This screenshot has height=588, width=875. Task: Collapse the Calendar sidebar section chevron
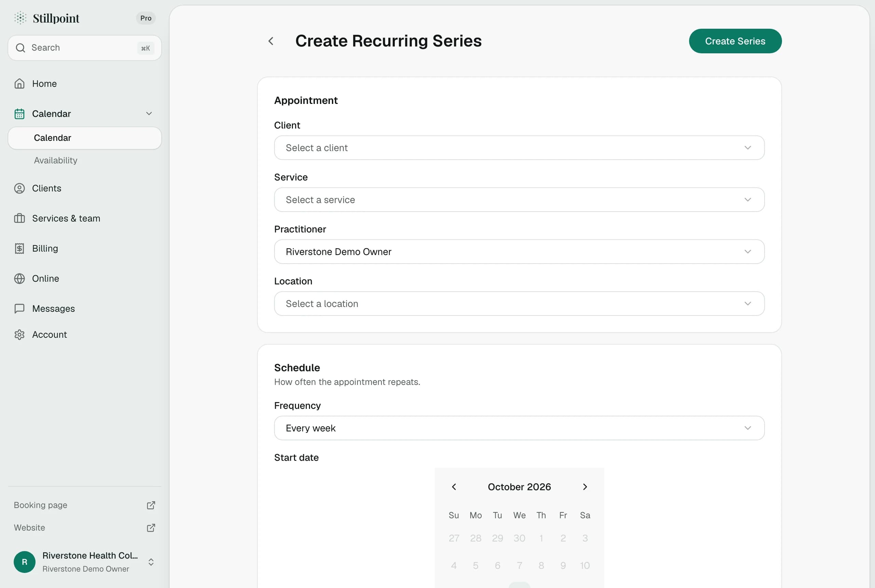tap(149, 113)
